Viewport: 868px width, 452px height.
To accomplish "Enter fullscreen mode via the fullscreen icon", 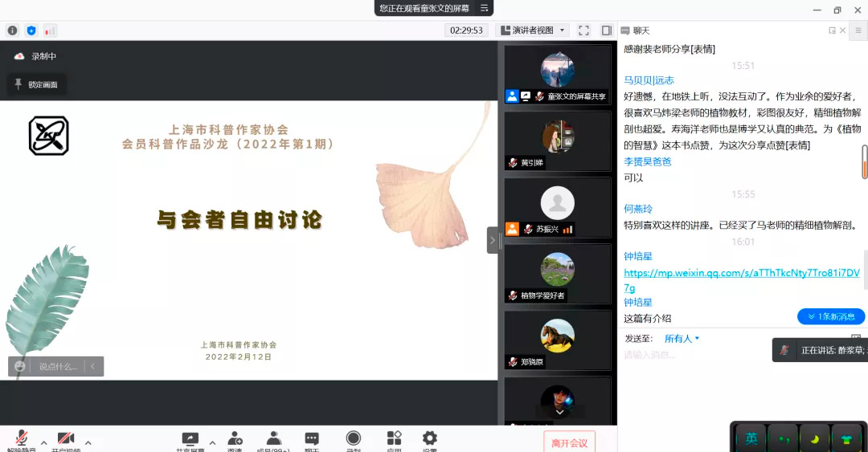I will [583, 31].
